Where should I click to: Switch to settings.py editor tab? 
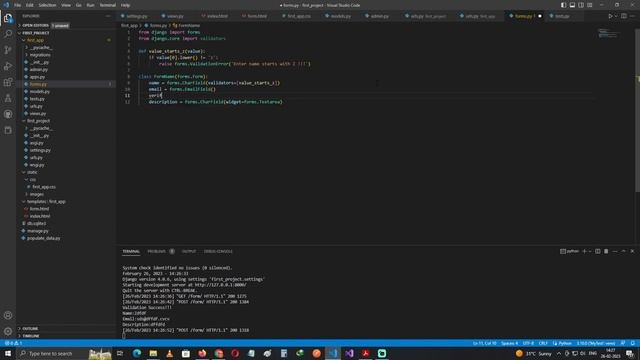pyautogui.click(x=136, y=16)
